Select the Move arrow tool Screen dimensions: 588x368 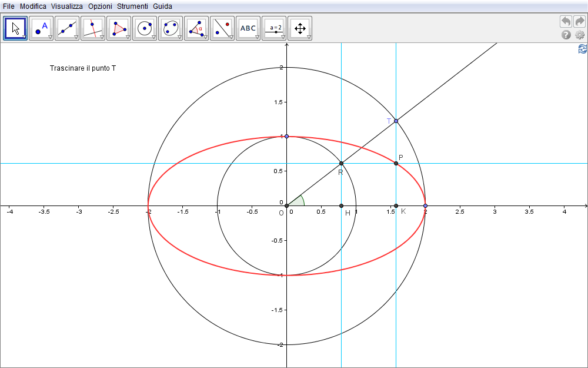point(16,28)
